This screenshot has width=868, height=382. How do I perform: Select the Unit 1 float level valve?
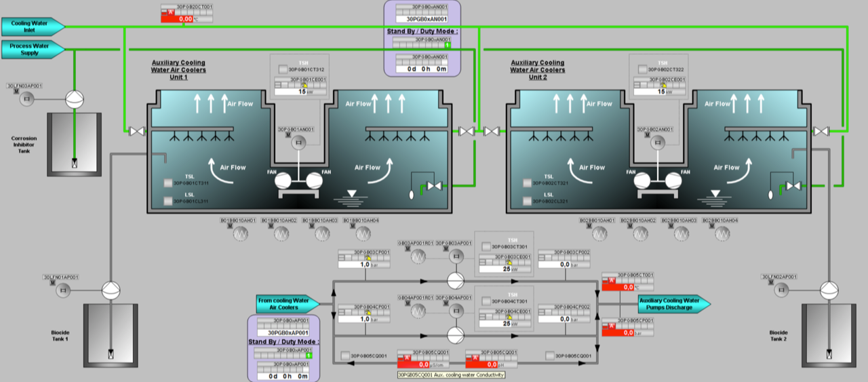pos(433,185)
